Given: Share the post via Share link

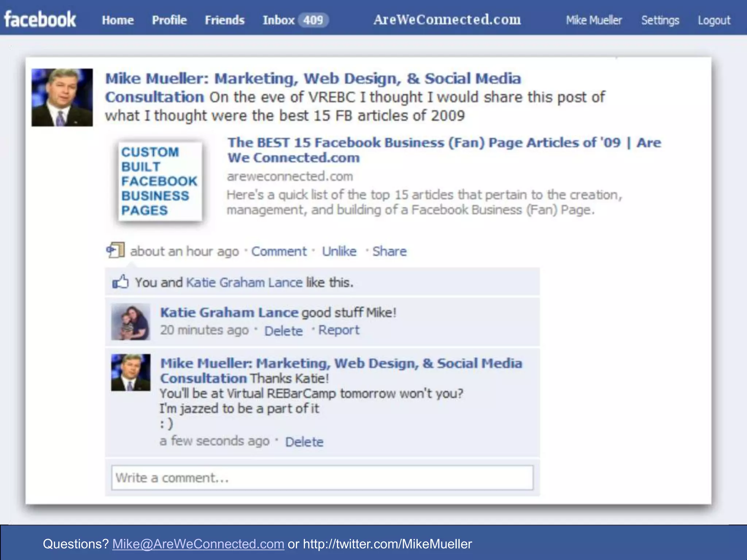Looking at the screenshot, I should pyautogui.click(x=390, y=251).
